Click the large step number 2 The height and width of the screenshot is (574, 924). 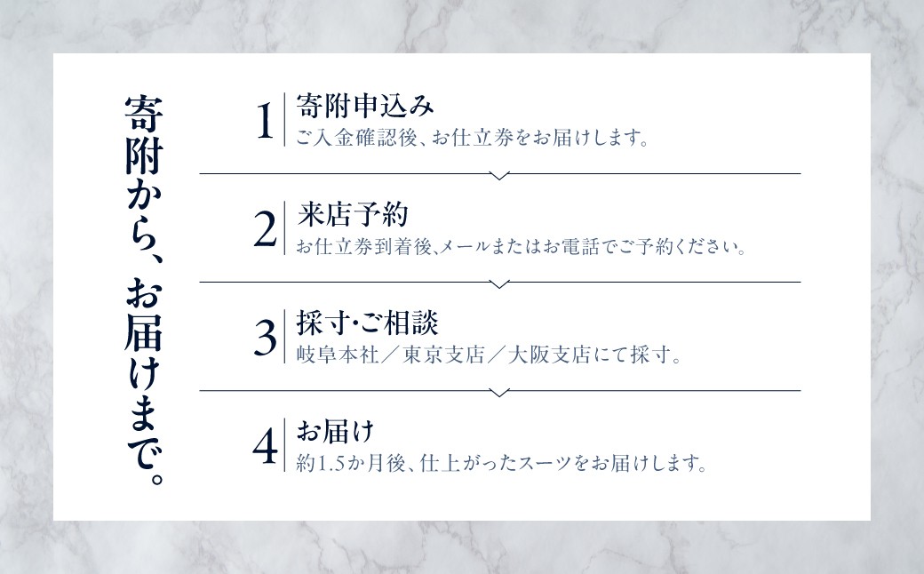coord(265,230)
